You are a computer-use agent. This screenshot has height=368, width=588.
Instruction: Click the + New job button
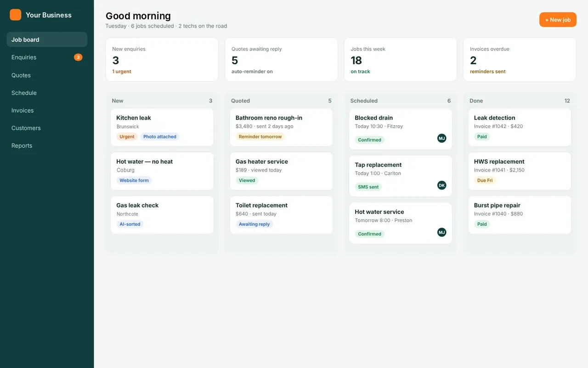558,20
